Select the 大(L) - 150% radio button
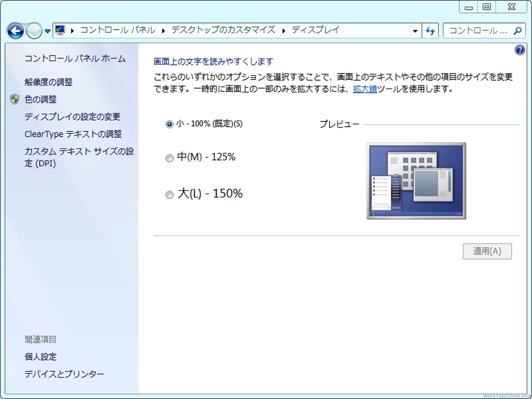The width and height of the screenshot is (532, 399). (x=169, y=195)
